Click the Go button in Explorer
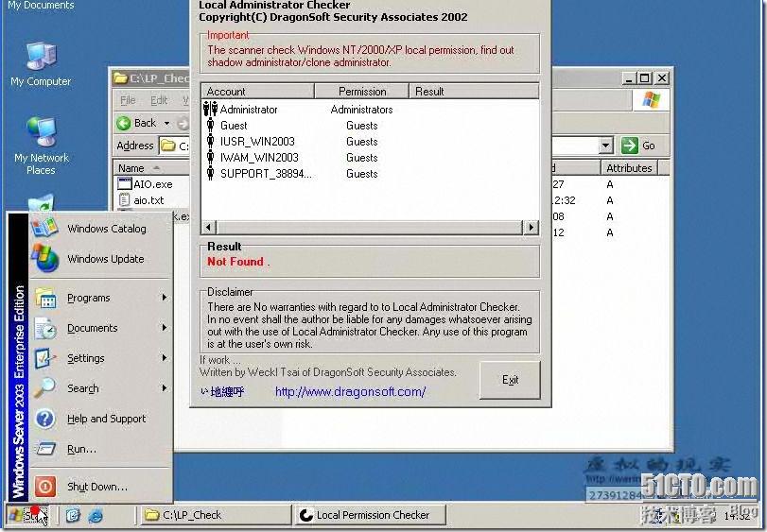The height and width of the screenshot is (532, 767). point(638,146)
